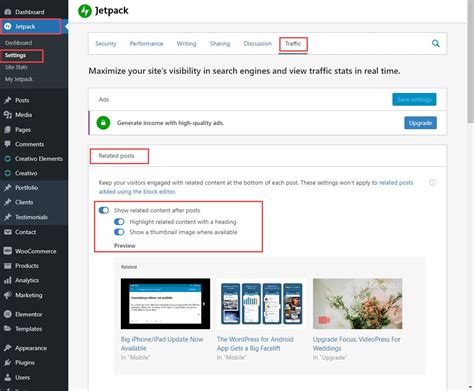
Task: Open Upgrade Focus: VideoPress For Weddings link
Action: click(356, 344)
